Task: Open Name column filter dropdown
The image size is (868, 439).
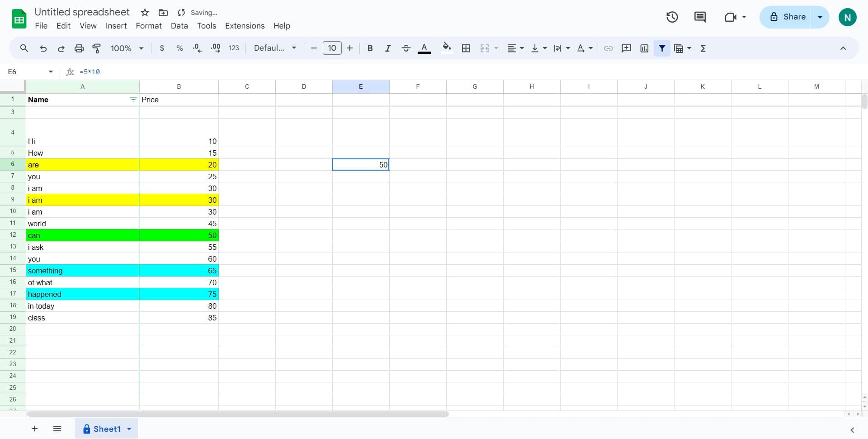Action: (133, 100)
